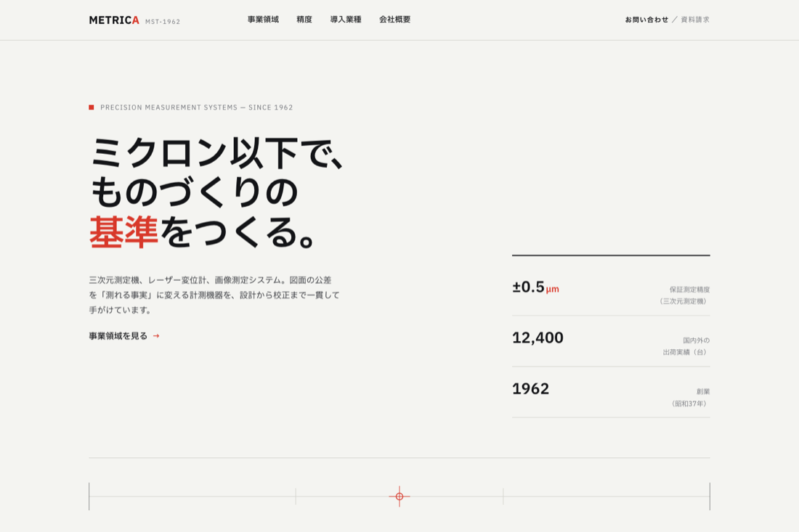This screenshot has height=532, width=799.
Task: Click the ミクロン以下で headline line
Action: [x=218, y=152]
